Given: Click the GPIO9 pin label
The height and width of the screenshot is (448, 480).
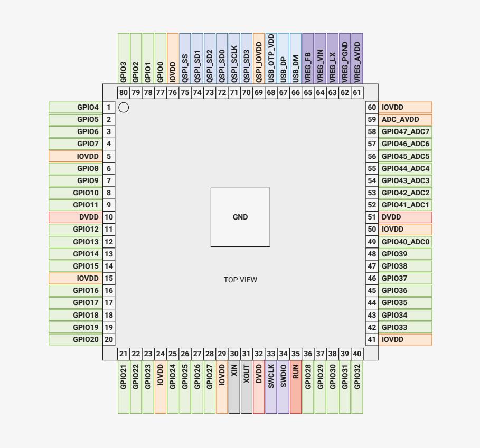Looking at the screenshot, I should click(x=76, y=180).
